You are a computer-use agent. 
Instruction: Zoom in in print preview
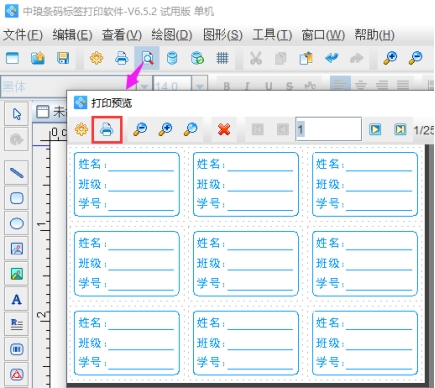click(165, 129)
